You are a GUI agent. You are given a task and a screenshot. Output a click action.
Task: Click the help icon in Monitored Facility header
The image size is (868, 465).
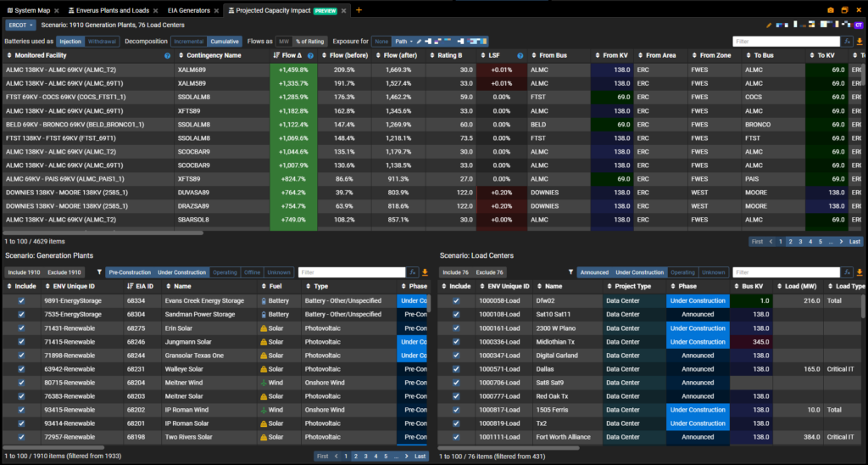(167, 55)
